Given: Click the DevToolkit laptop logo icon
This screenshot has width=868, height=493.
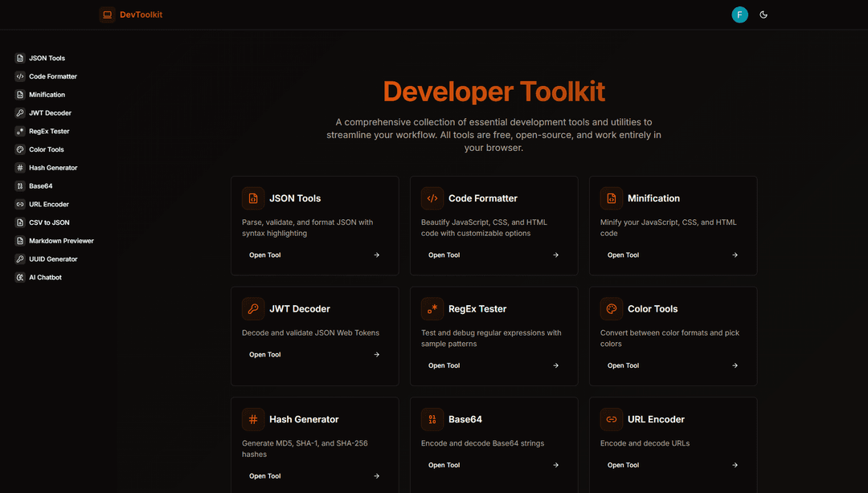Looking at the screenshot, I should tap(107, 14).
